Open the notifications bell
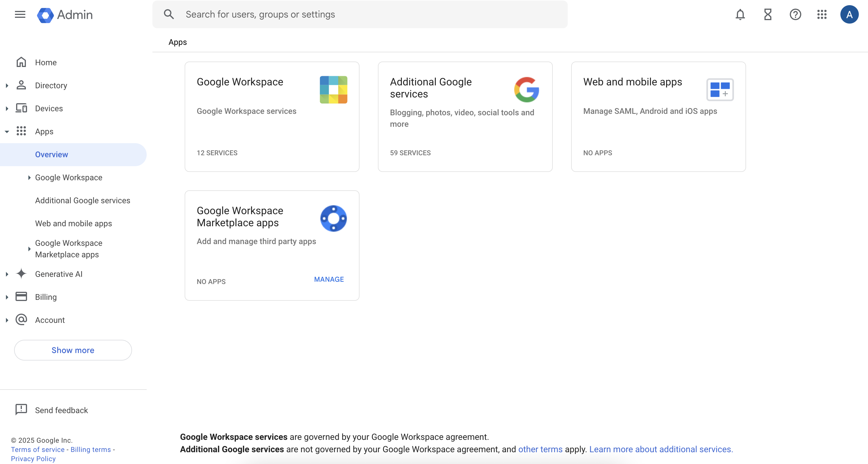The width and height of the screenshot is (868, 464). click(x=740, y=14)
